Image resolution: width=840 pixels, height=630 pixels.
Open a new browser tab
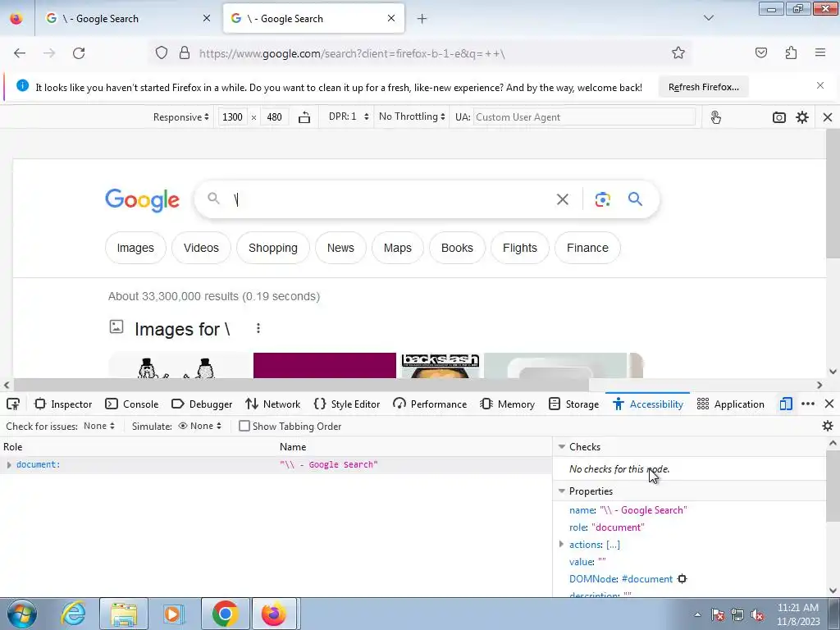[x=422, y=19]
